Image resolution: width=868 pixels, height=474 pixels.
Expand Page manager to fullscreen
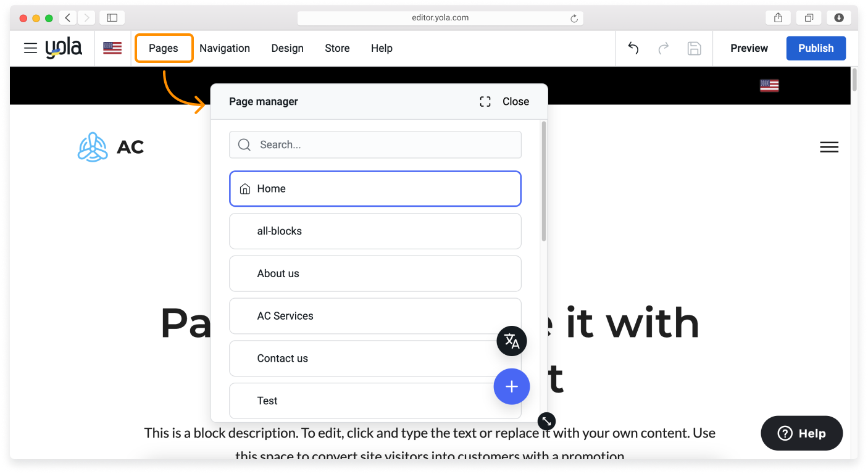click(x=485, y=102)
